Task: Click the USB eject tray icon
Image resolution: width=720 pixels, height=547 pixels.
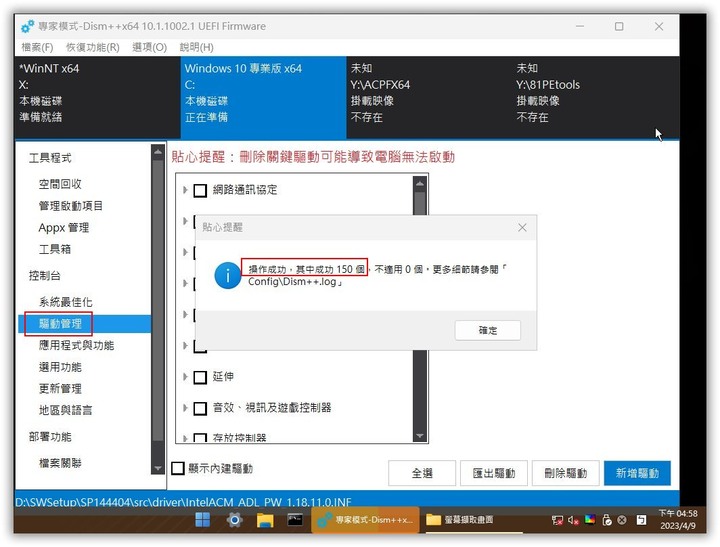Action: (x=607, y=520)
